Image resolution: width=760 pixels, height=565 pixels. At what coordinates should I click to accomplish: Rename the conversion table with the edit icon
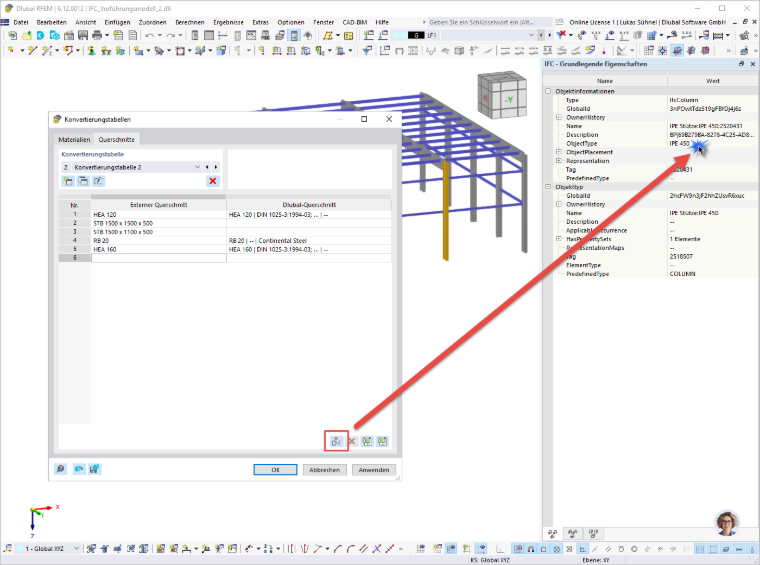98,181
